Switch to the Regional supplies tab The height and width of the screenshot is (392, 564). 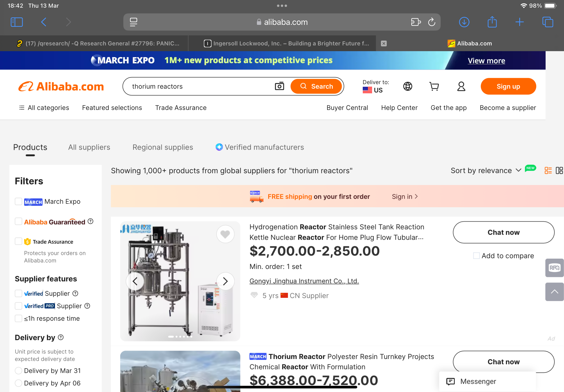click(163, 147)
